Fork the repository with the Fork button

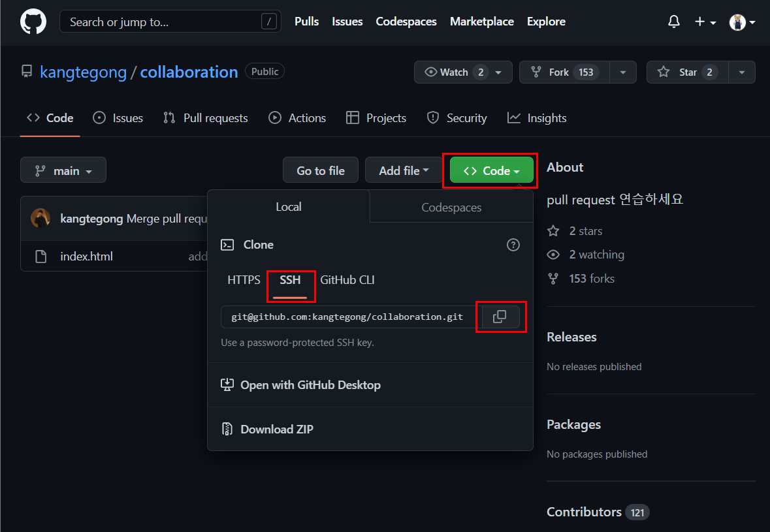coord(565,72)
